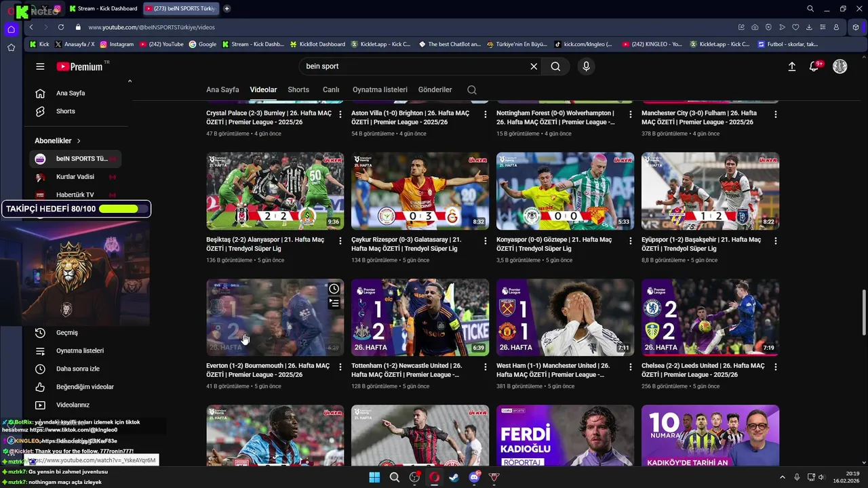Viewport: 868px width, 488px height.
Task: Add Everton Bournemouth video to the queue
Action: [x=334, y=303]
